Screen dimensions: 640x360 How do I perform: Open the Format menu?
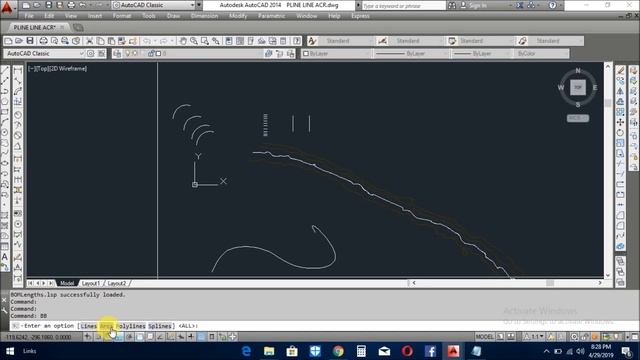[122, 16]
